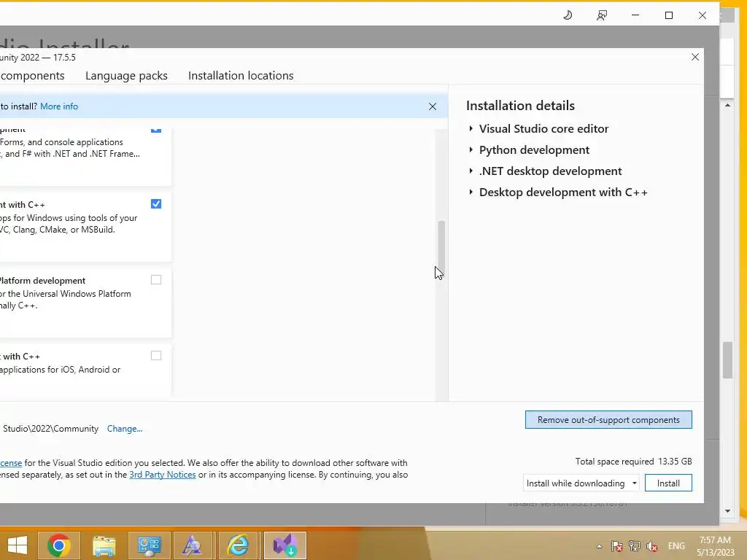Open Control Panel icon on the taskbar

point(149,545)
